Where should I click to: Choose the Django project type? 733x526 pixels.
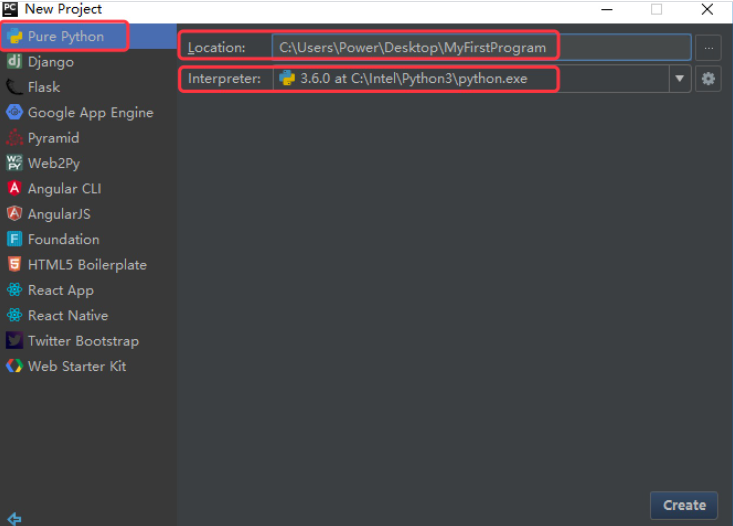coord(88,62)
